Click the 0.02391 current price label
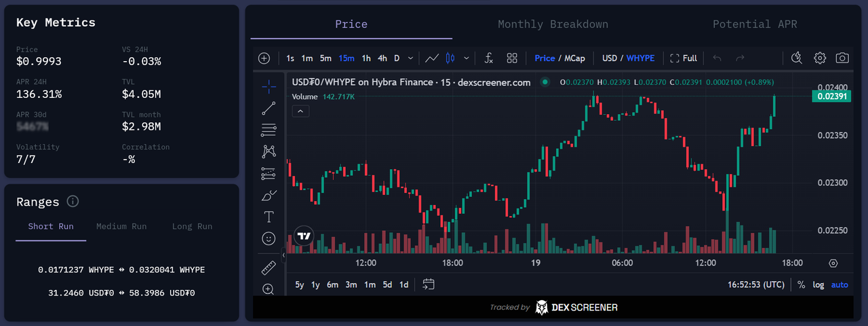Screen dimensions: 868x326 [831, 96]
